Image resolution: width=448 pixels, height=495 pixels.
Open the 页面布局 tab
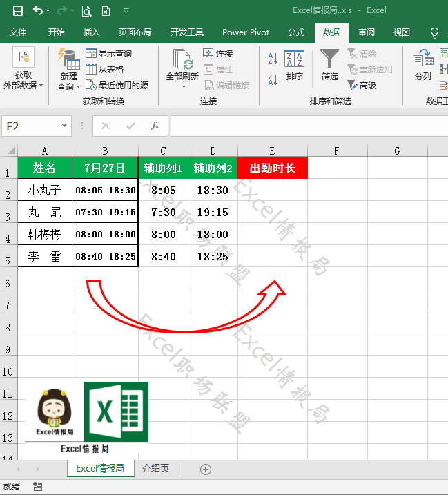[x=135, y=32]
